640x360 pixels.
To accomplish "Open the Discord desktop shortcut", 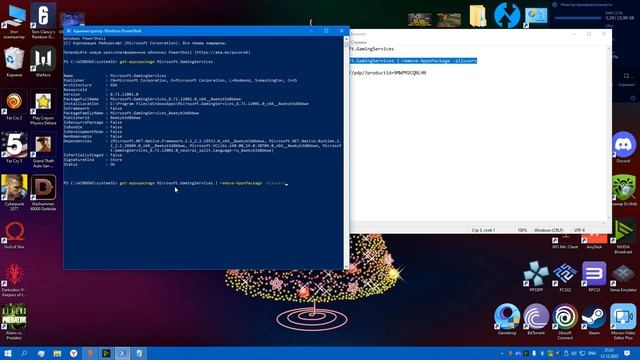I will [x=623, y=147].
